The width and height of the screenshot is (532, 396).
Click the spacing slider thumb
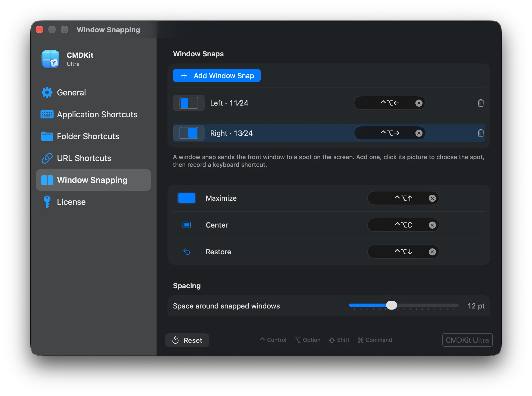(391, 305)
